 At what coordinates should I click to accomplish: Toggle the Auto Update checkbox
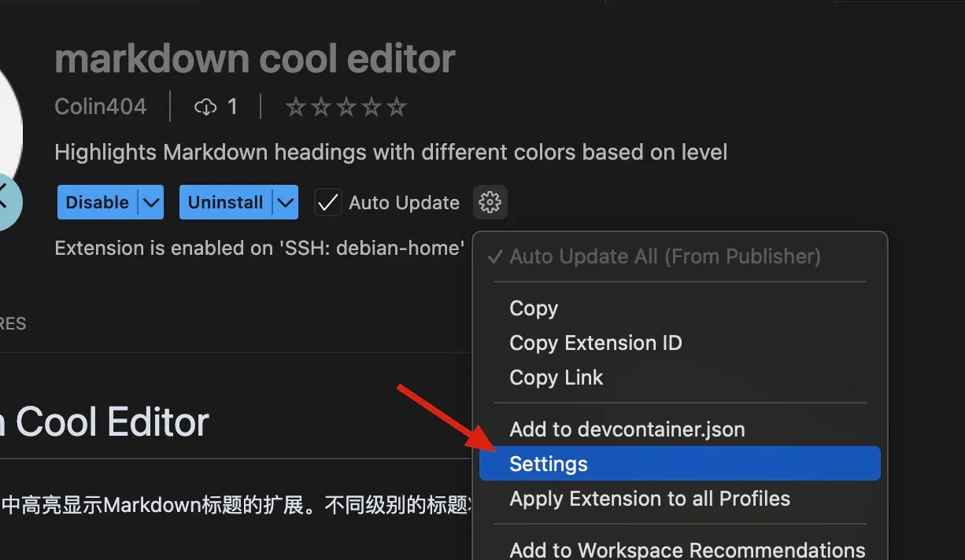click(328, 203)
